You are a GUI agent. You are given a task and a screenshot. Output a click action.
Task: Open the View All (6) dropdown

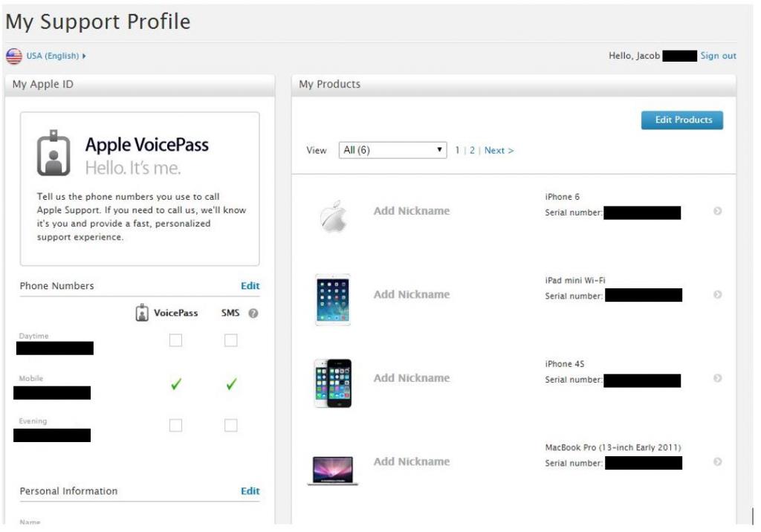pyautogui.click(x=392, y=150)
